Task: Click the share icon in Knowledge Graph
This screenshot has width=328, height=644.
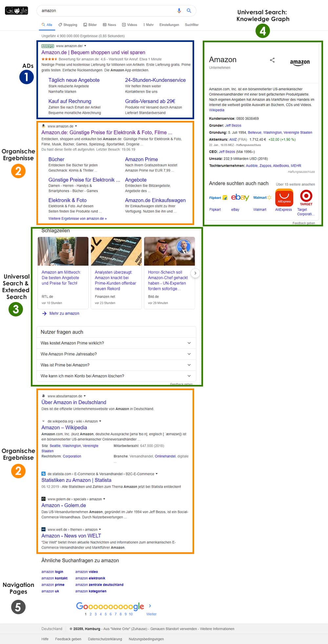Action: point(272,60)
